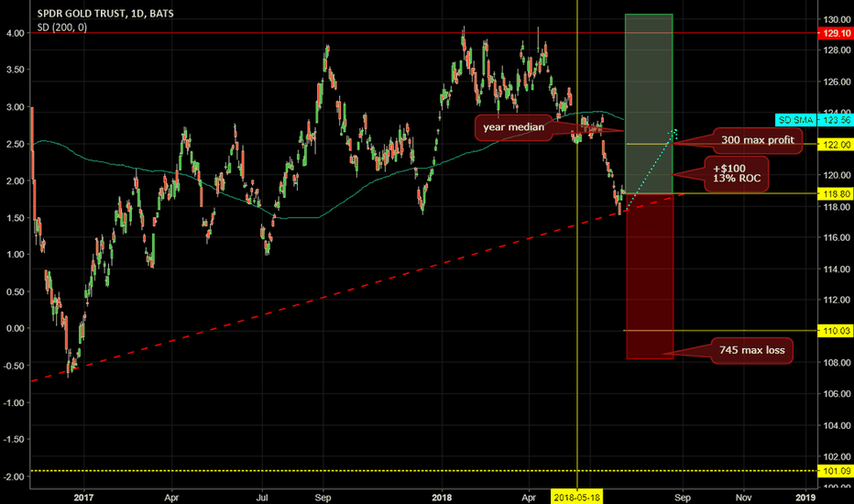Click the 130.00 price axis label
Screen dimensions: 854x504
point(838,19)
